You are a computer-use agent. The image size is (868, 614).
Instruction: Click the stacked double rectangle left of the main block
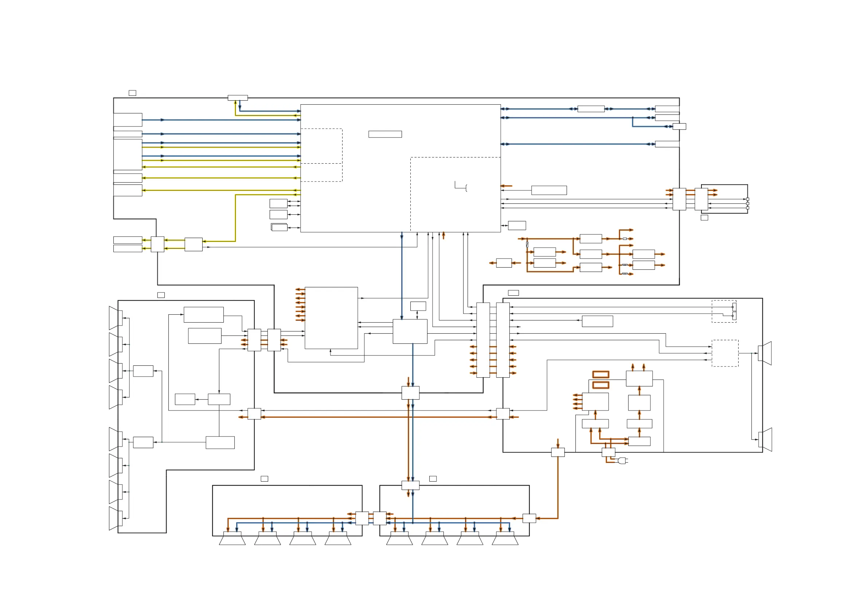(279, 228)
